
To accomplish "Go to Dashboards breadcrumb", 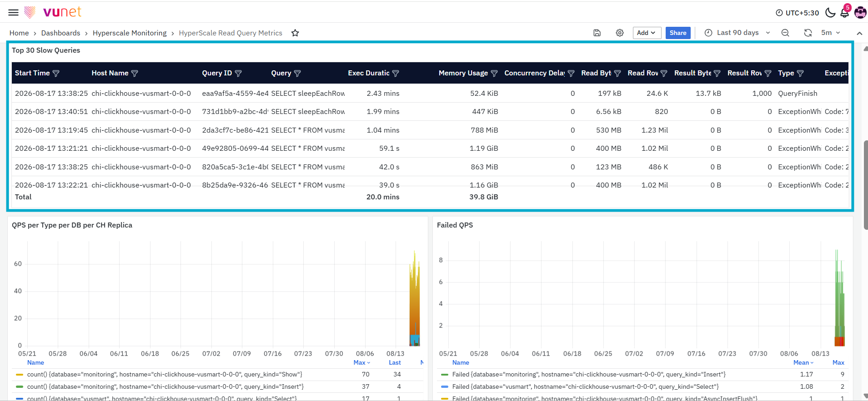I will click(x=60, y=33).
